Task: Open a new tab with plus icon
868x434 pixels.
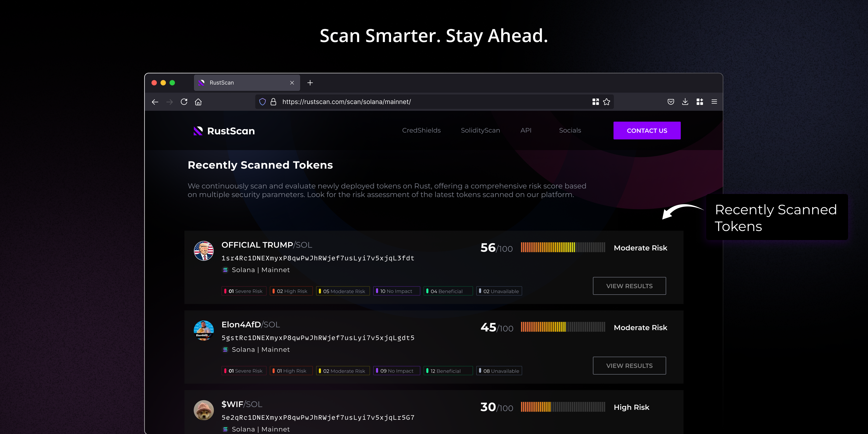Action: coord(310,83)
